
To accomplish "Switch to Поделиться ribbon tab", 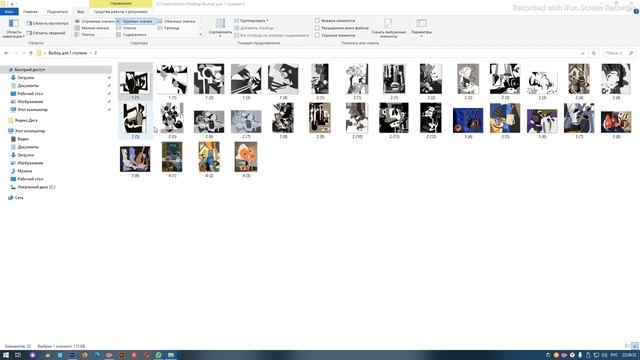I will [x=57, y=12].
